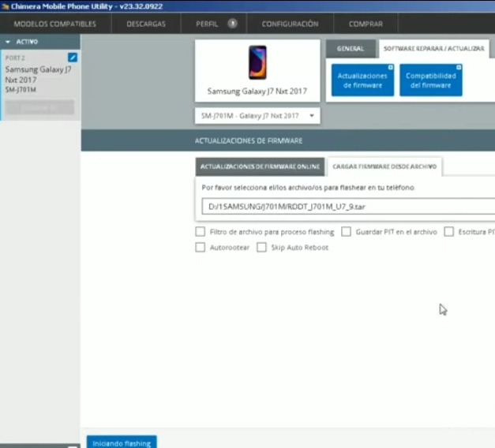Open the profile avatar icon next to PERFIL

[232, 24]
